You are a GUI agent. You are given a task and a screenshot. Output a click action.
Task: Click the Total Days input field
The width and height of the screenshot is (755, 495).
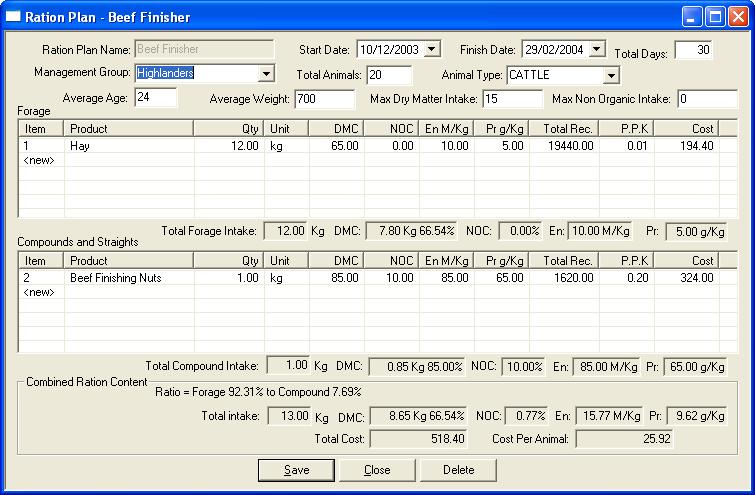(693, 50)
